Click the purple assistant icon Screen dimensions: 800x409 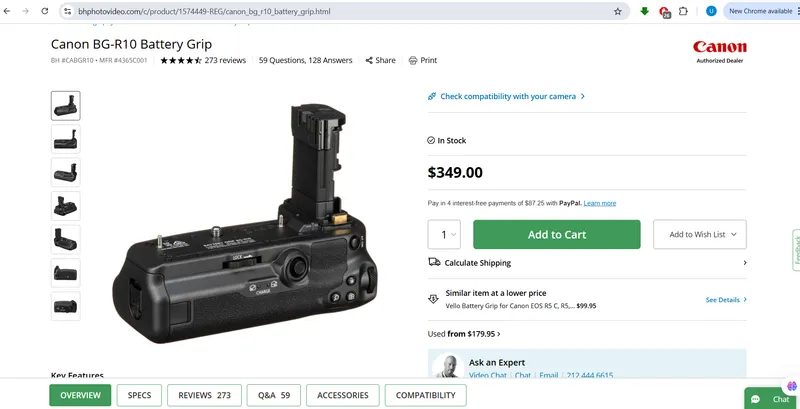click(x=791, y=386)
